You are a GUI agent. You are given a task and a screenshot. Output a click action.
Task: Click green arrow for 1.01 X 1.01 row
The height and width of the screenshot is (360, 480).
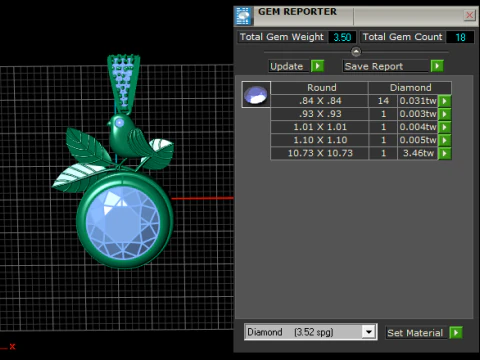pos(445,127)
